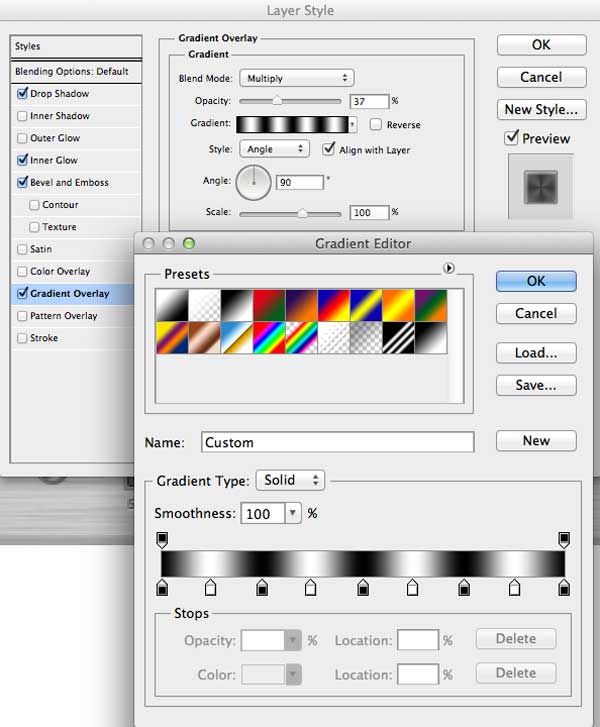Enable the Contour checkbox

34,205
